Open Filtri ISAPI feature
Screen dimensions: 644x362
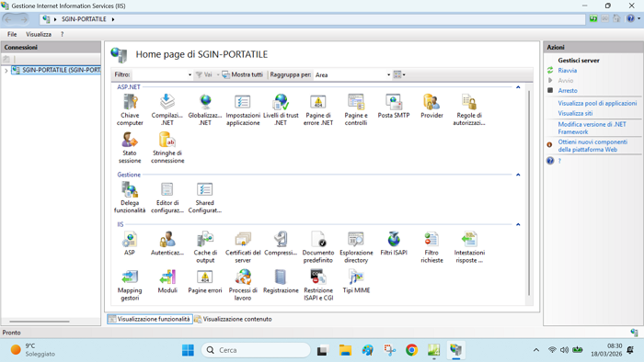394,243
